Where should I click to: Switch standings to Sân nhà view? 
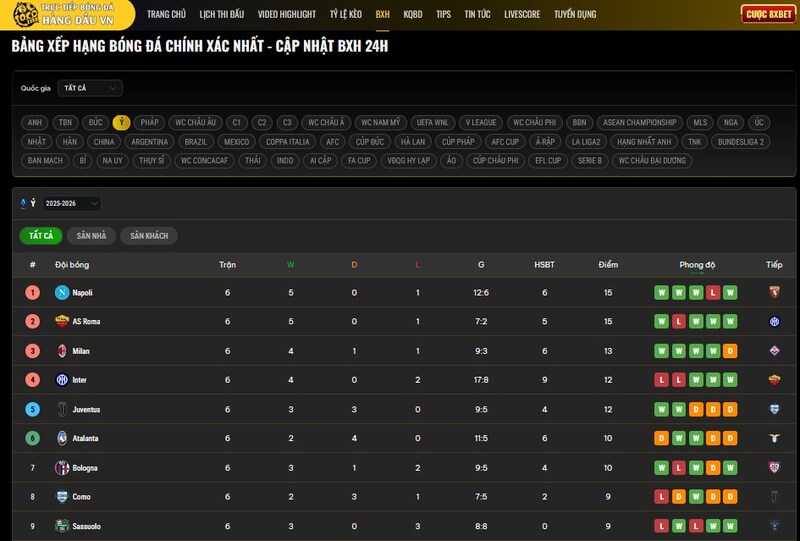(x=91, y=236)
